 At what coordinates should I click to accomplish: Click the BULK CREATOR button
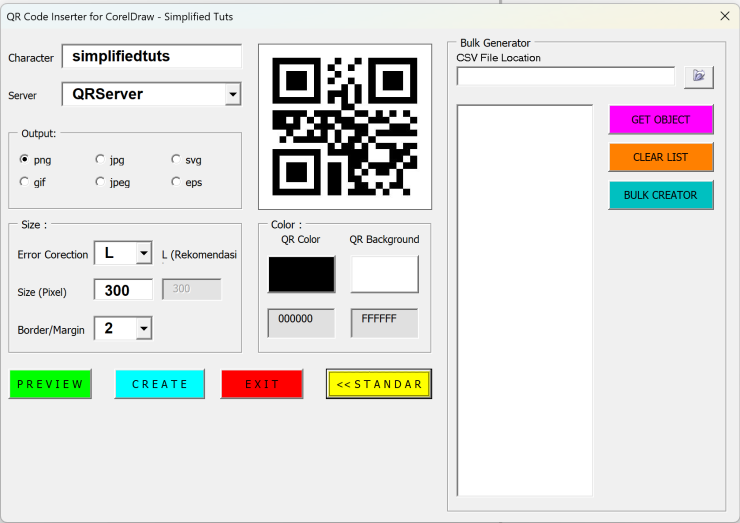coord(661,195)
